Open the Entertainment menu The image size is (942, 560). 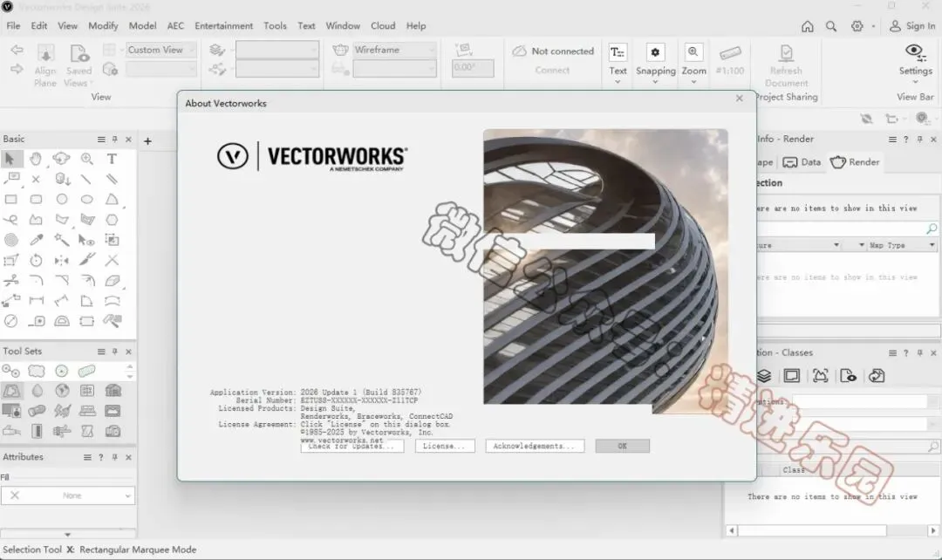pyautogui.click(x=223, y=26)
